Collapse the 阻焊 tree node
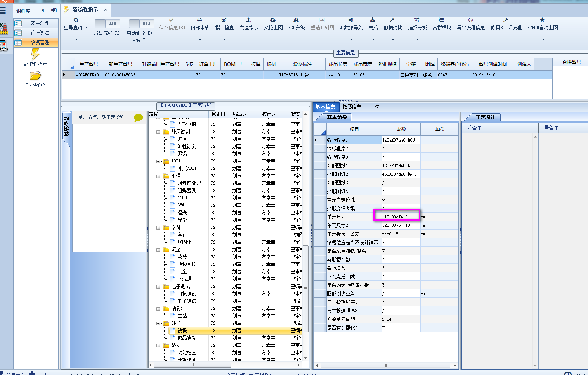588x375 pixels. click(158, 176)
